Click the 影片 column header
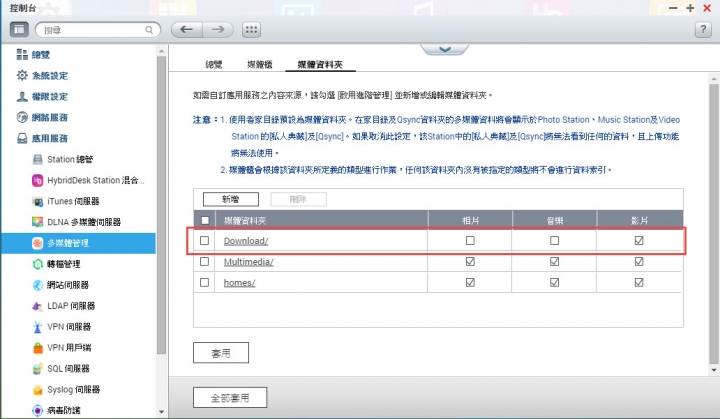The height and width of the screenshot is (419, 720). [x=639, y=220]
